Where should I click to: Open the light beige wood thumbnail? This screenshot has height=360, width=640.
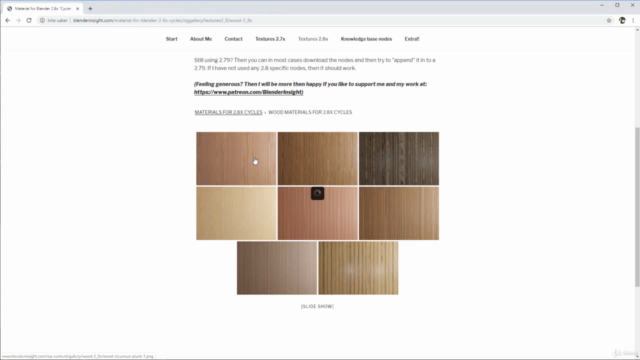(236, 213)
